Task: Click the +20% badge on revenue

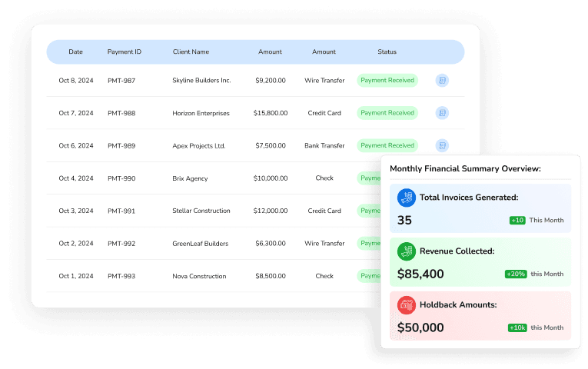Action: tap(516, 274)
